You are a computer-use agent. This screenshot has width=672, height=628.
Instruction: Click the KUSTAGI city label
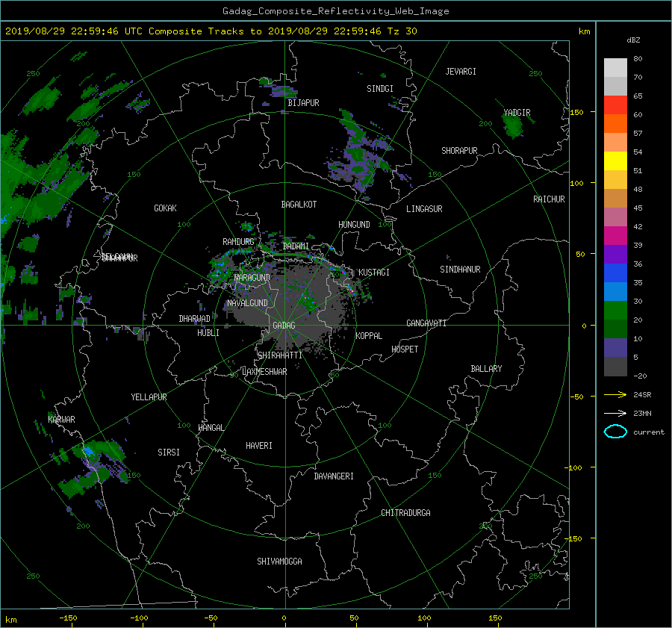point(374,273)
